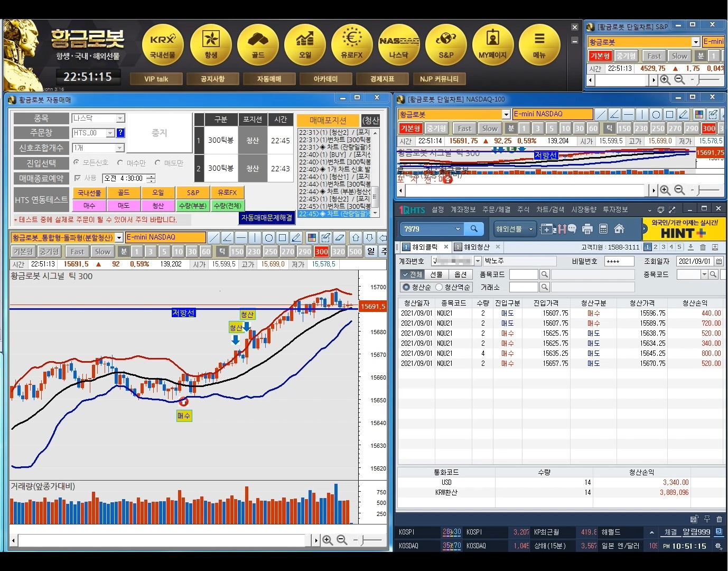Screen dimensions: 728x571
Task: Open calendar picker next to 조회일자 date
Action: (719, 261)
